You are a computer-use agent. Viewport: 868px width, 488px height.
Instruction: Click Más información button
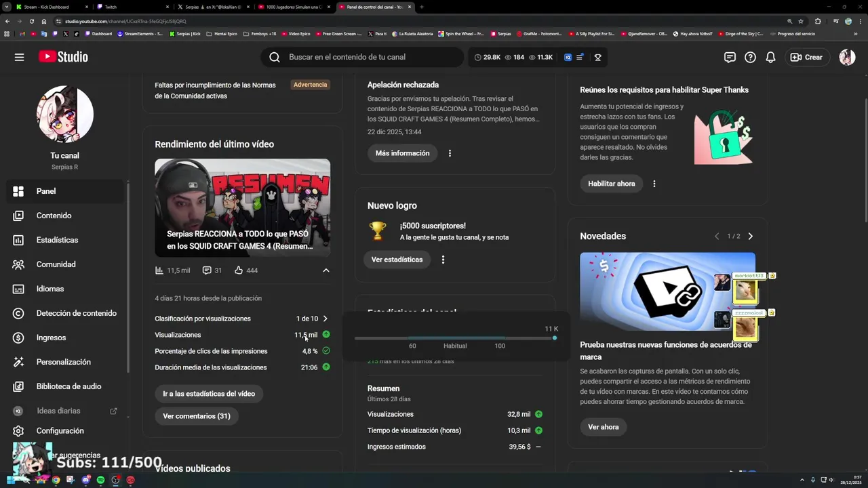tap(402, 153)
